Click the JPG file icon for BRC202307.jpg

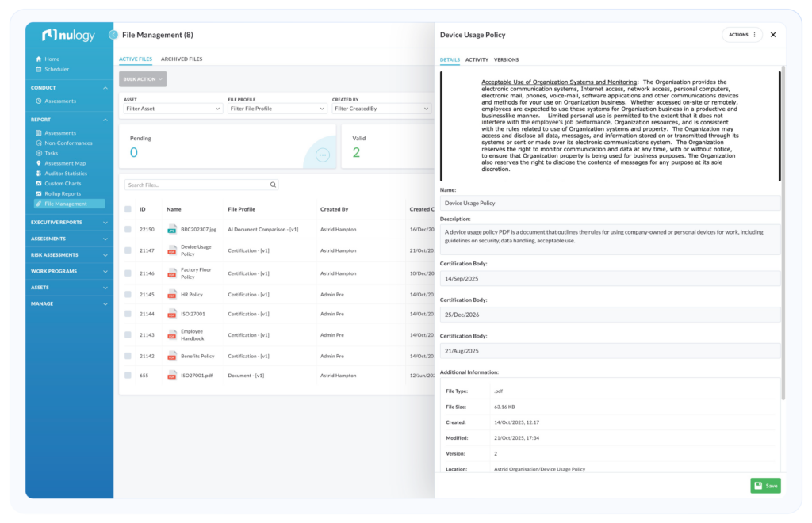point(172,230)
